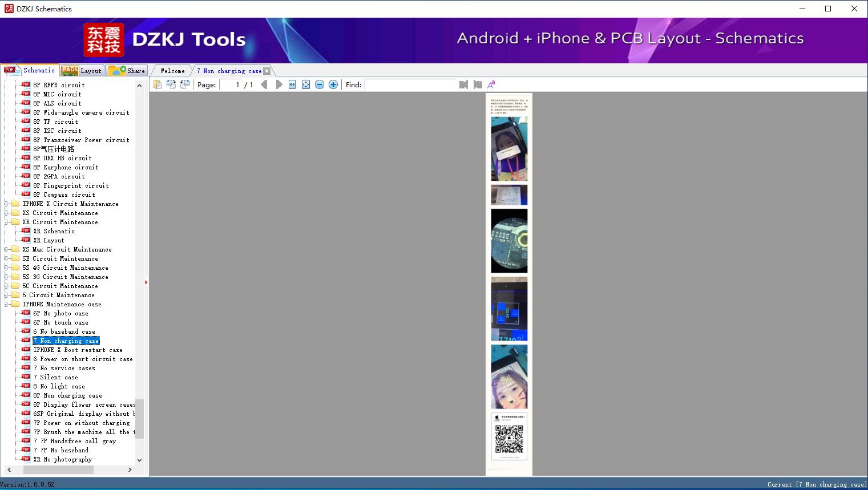The width and height of the screenshot is (868, 490).
Task: Click the tree scroll down arrow
Action: tap(139, 460)
